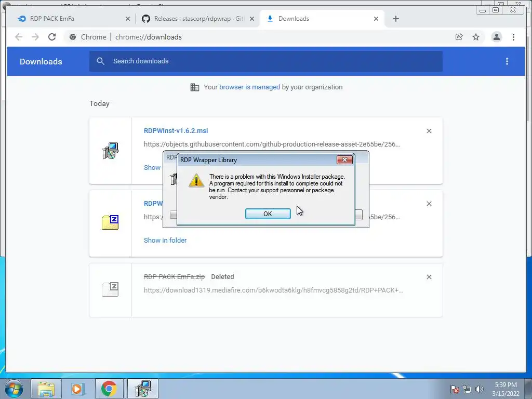
Task: Open the browser is managed link
Action: [249, 87]
